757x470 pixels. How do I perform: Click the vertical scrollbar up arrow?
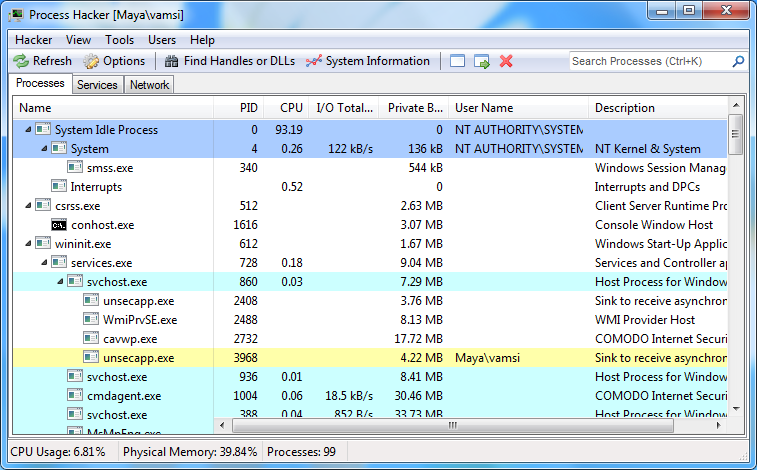point(736,105)
